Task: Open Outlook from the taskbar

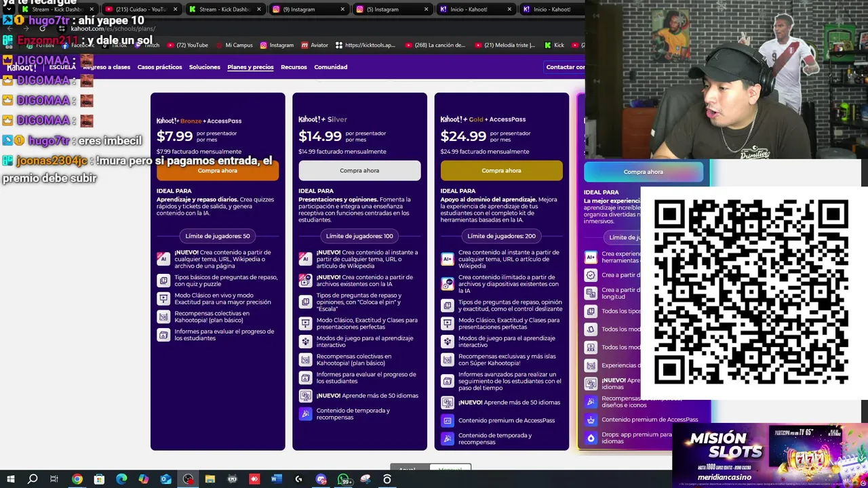Action: pyautogui.click(x=165, y=479)
